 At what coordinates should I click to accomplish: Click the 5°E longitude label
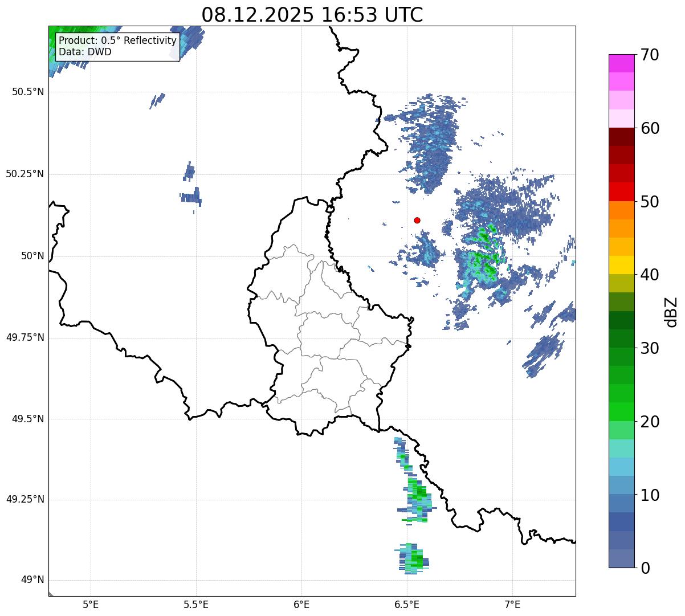(91, 604)
